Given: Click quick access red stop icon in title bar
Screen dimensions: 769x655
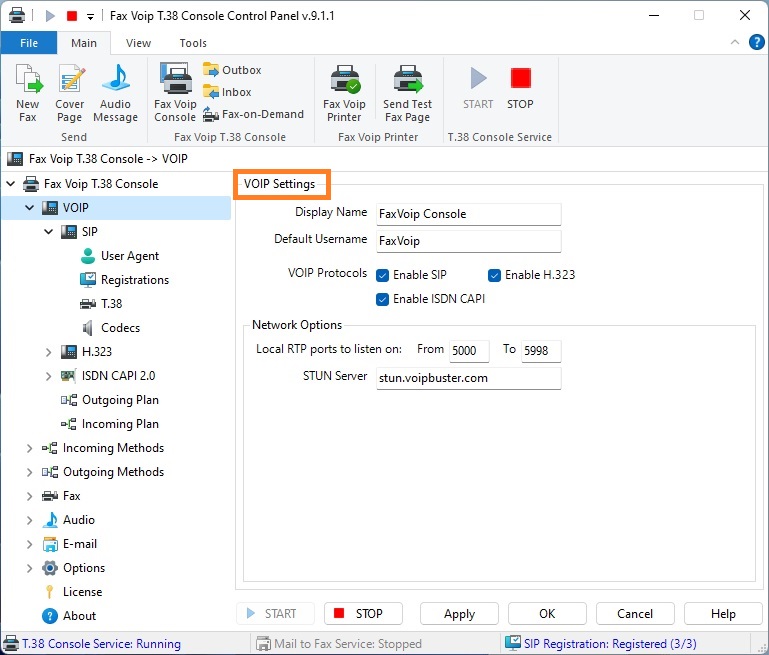Looking at the screenshot, I should point(72,16).
